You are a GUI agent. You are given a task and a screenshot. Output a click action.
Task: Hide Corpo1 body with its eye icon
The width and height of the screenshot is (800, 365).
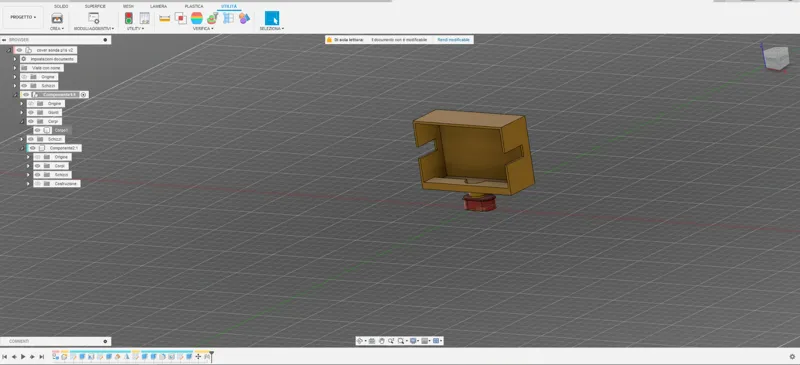[37, 130]
